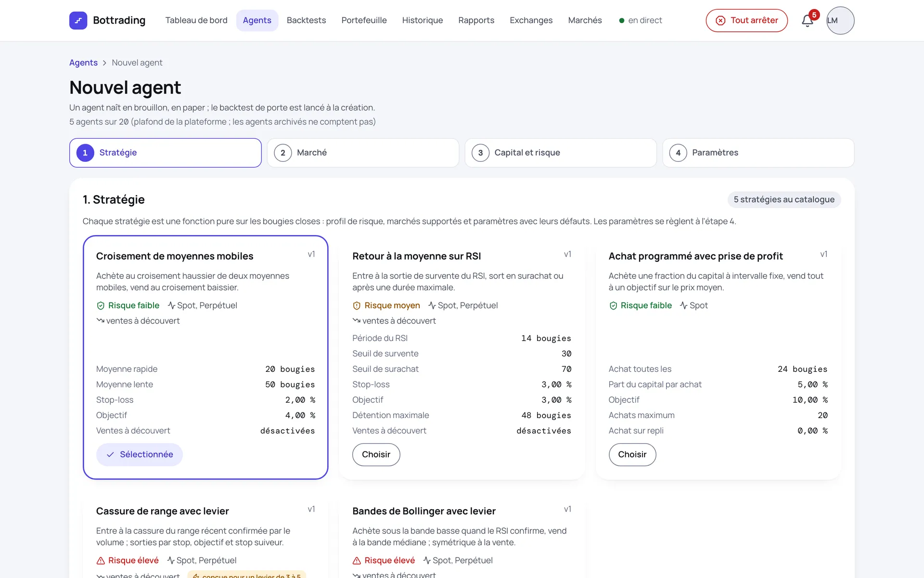924x578 pixels.
Task: Select the Stratégie step tab
Action: coord(166,153)
